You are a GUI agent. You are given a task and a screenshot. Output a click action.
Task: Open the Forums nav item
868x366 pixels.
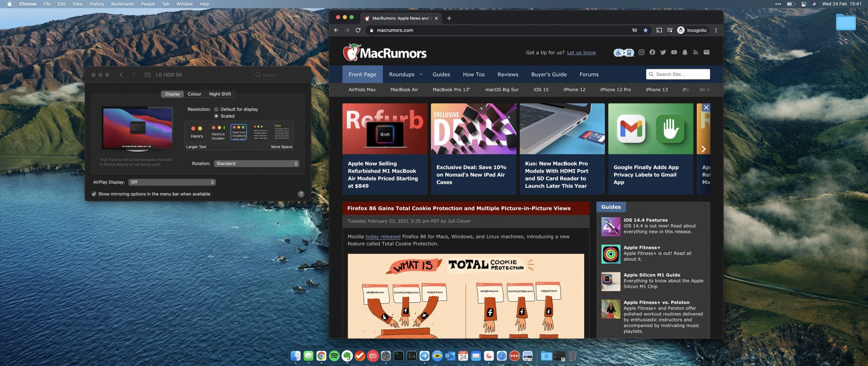(589, 75)
